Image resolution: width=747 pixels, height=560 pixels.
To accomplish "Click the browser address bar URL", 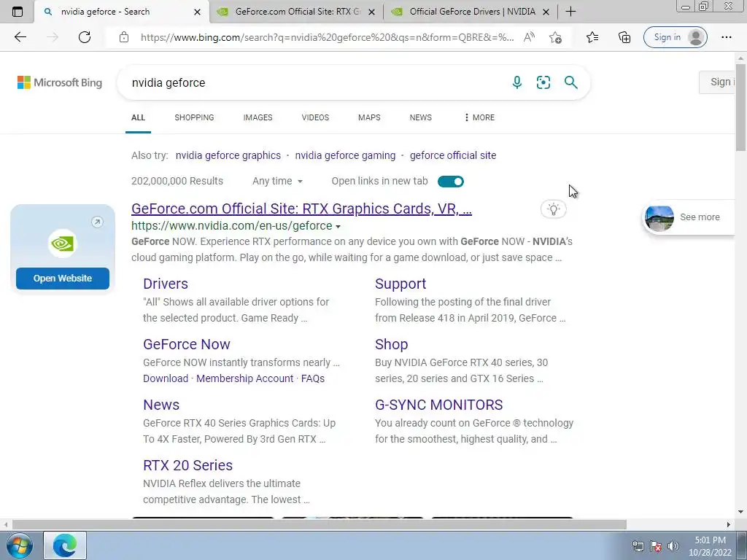I will tap(328, 38).
